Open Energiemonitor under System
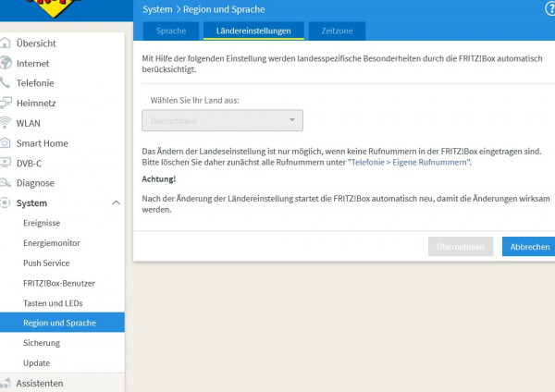Viewport: 555px width, 392px height. [52, 243]
